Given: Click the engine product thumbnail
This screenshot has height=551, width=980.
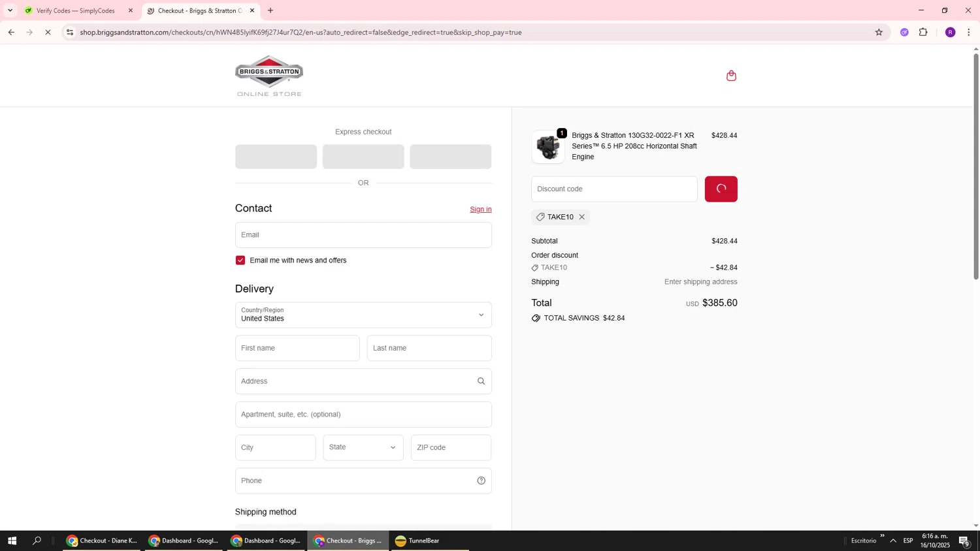Looking at the screenshot, I should tap(548, 147).
